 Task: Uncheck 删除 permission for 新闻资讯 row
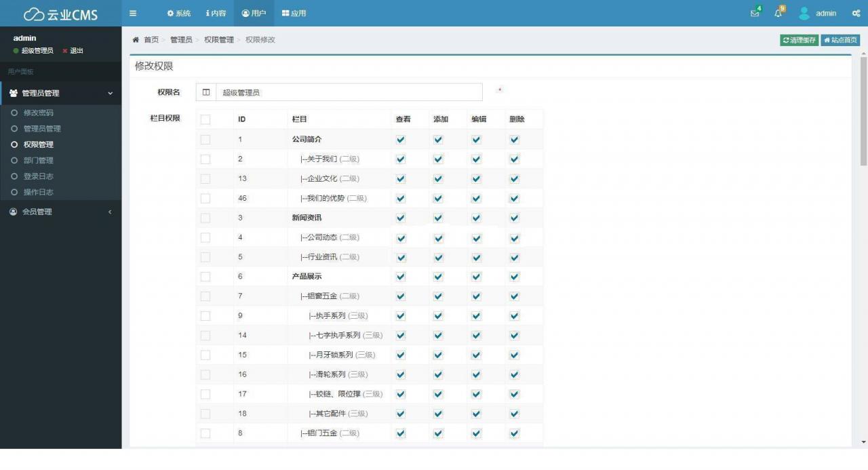(515, 218)
